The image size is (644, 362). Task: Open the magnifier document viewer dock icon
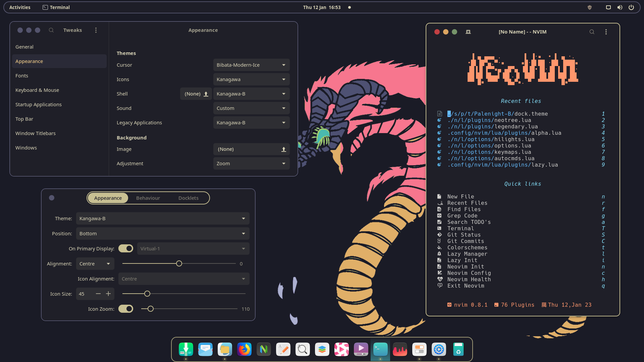tap(303, 349)
